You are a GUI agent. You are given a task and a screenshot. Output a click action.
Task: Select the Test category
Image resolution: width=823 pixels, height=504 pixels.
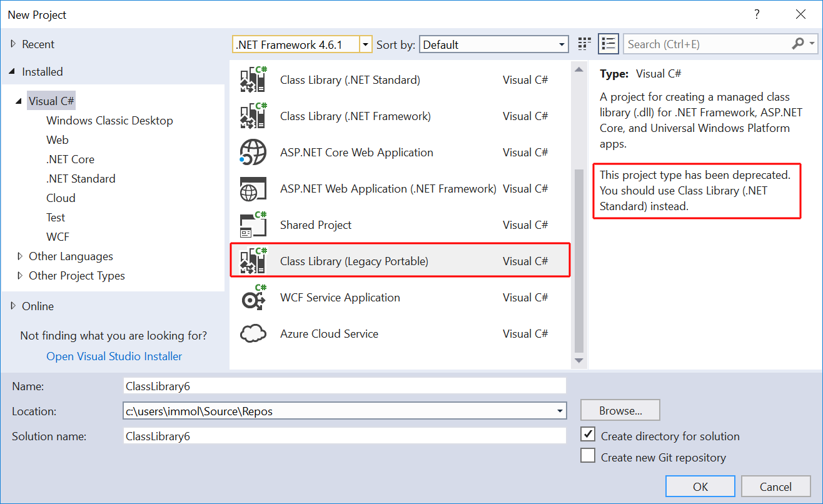[x=56, y=217]
